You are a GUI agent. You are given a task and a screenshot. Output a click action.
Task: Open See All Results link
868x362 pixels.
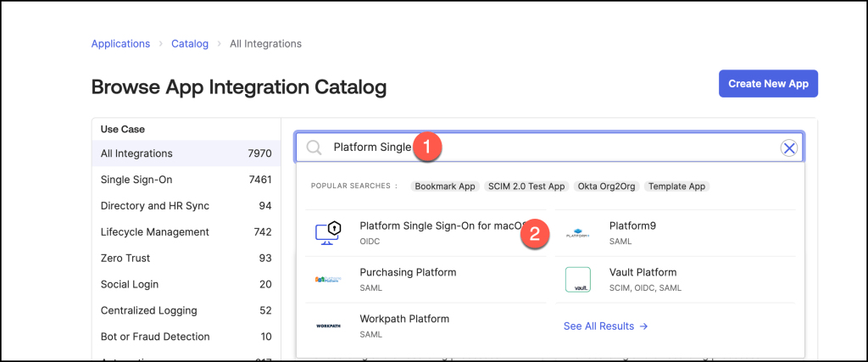(x=605, y=326)
